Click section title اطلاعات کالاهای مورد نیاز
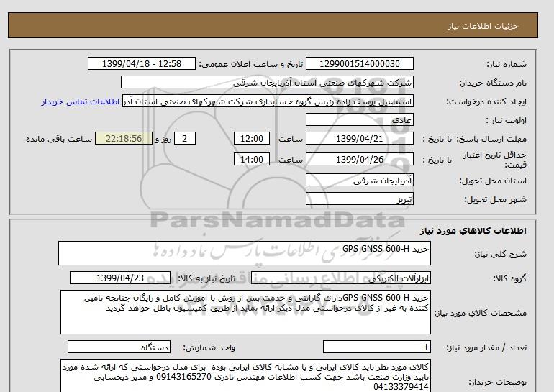The height and width of the screenshot is (392, 554). pyautogui.click(x=473, y=231)
